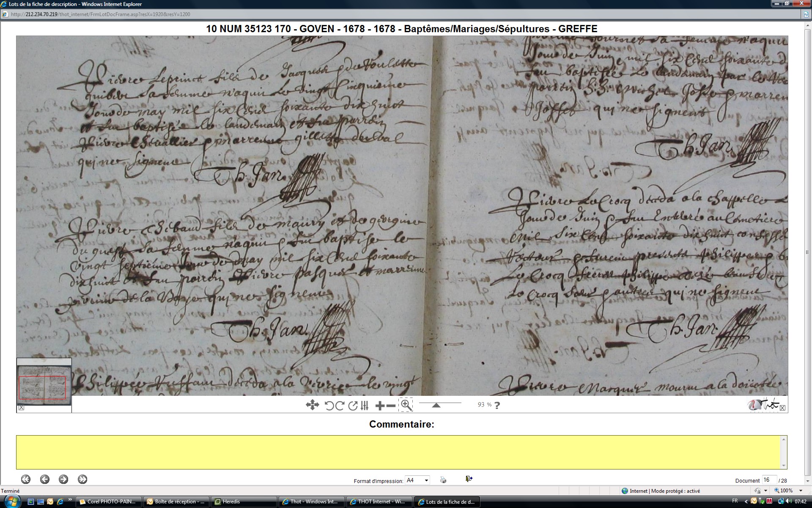Rotate the document image clockwise
The height and width of the screenshot is (508, 812).
[340, 406]
